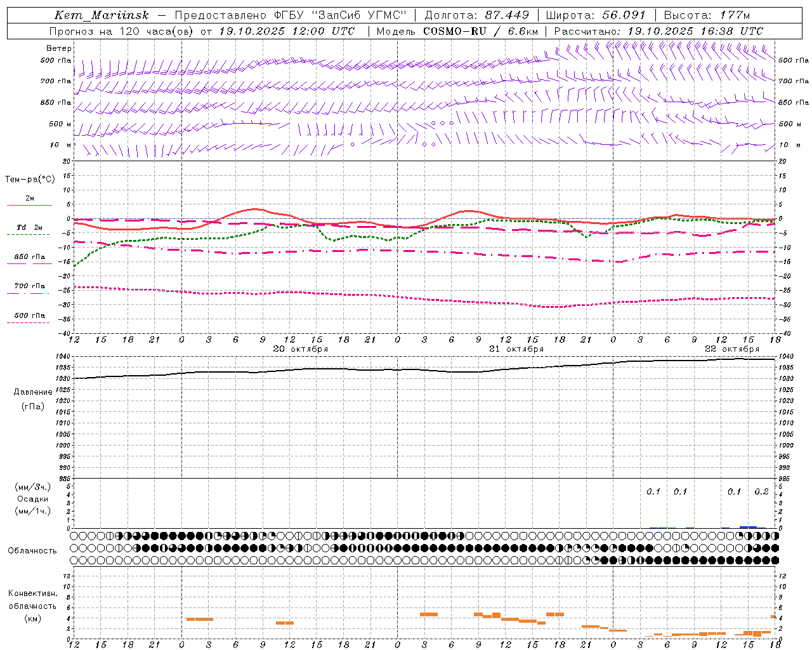The height and width of the screenshot is (650, 812).
Task: Click the station name Kem_Mariinsk in header
Action: pos(101,15)
